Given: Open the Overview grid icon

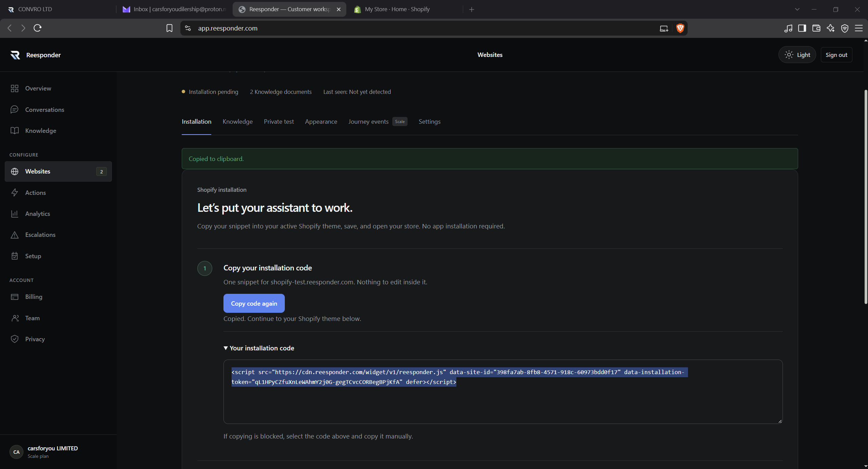Looking at the screenshot, I should [15, 88].
